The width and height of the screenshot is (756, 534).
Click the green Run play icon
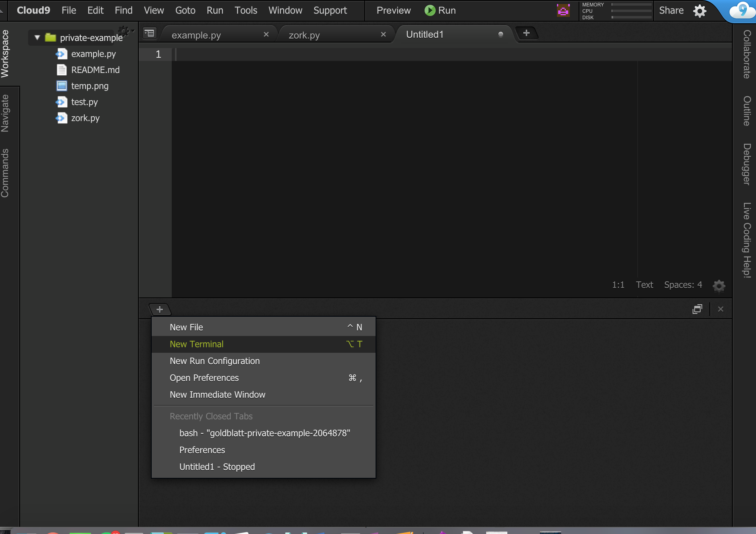(x=430, y=10)
